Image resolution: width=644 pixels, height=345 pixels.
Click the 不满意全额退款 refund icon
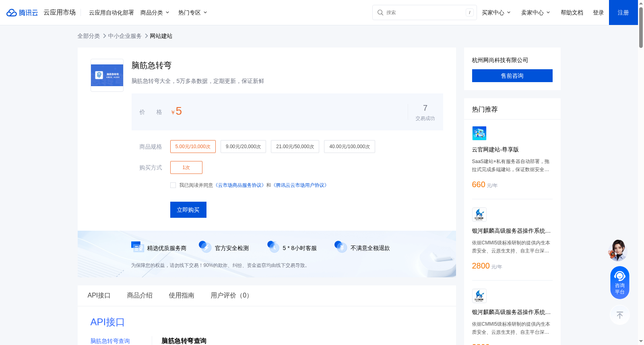coord(341,247)
